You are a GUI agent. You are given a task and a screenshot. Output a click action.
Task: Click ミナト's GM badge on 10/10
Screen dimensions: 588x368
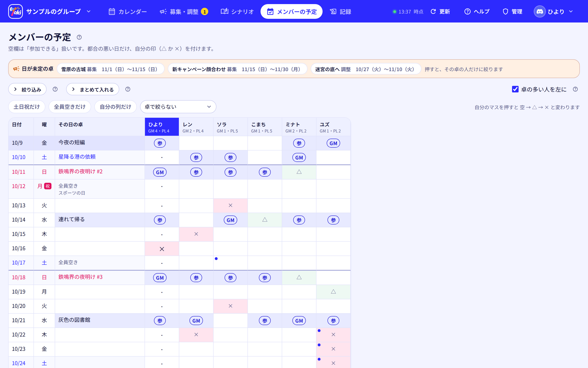point(299,157)
